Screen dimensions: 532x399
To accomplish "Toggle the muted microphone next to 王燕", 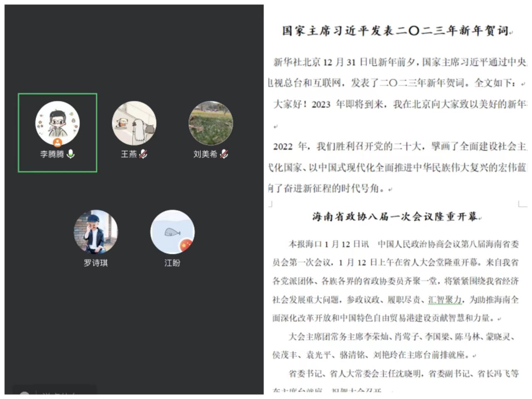I will [143, 154].
